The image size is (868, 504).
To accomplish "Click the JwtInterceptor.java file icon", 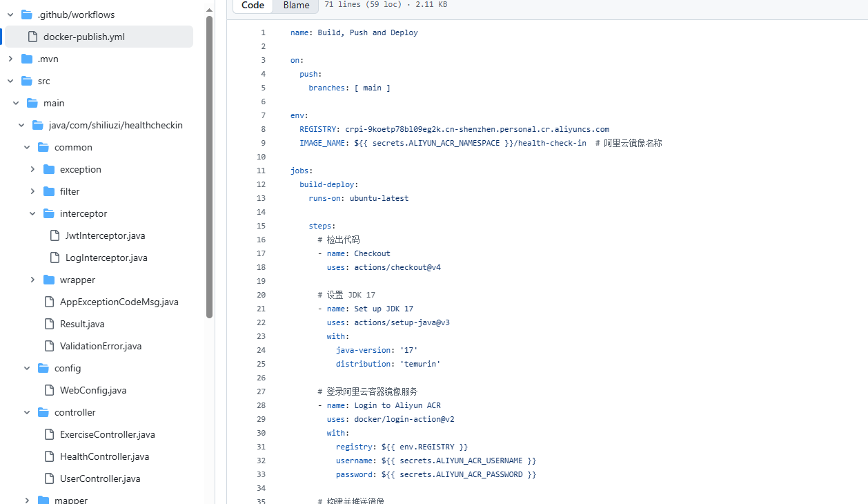I will click(55, 235).
